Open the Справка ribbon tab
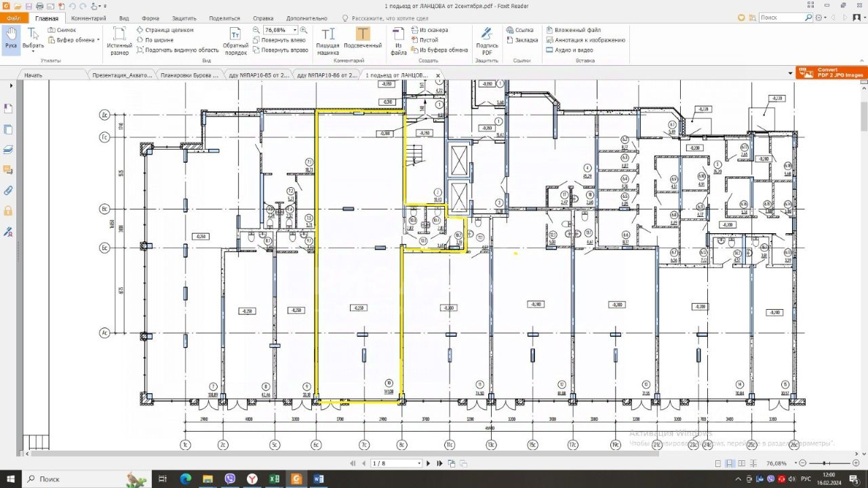868x488 pixels. pos(263,18)
